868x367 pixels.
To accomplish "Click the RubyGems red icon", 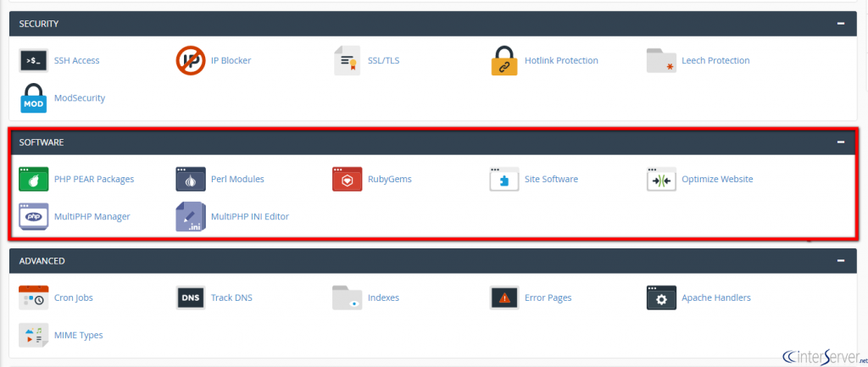I will point(347,180).
